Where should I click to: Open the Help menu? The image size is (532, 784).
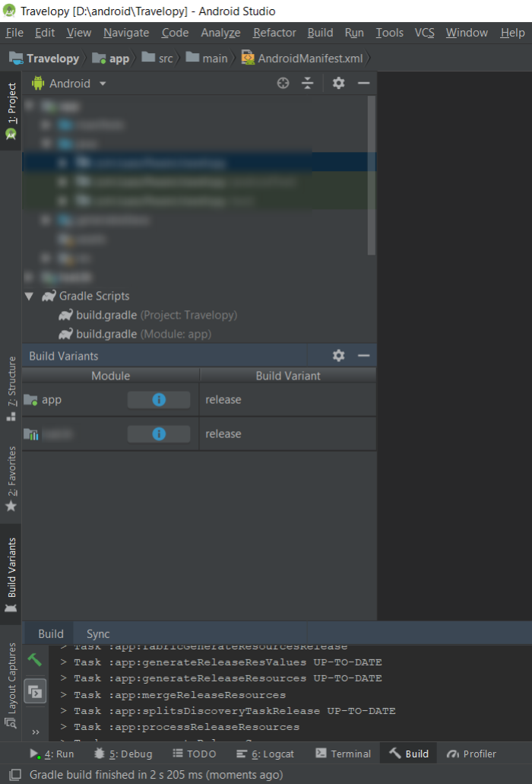click(512, 33)
